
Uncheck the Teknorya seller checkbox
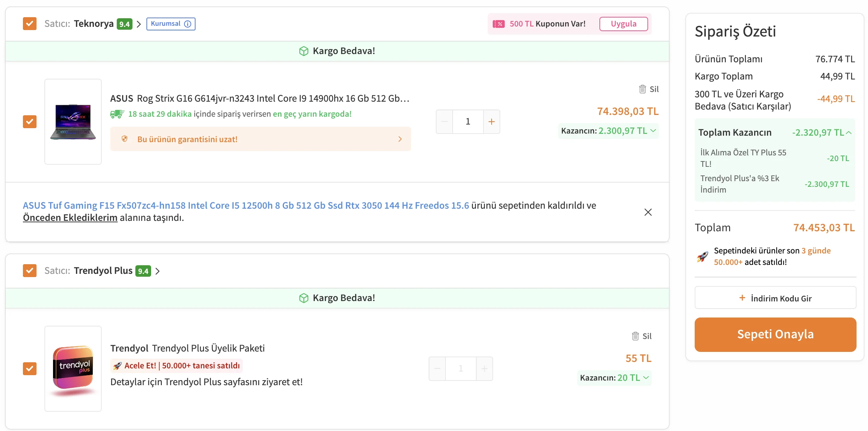pos(30,24)
